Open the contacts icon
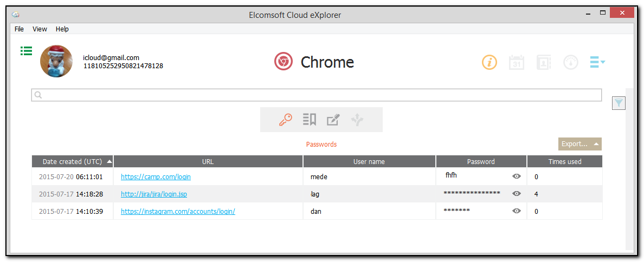The height and width of the screenshot is (262, 644). coord(544,63)
